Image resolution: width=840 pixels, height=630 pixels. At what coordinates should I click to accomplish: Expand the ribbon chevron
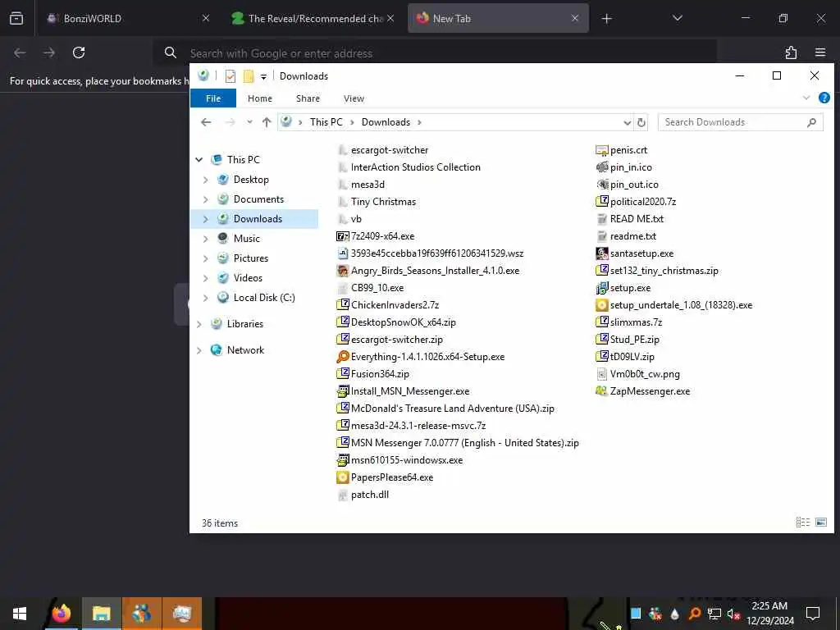tap(806, 98)
